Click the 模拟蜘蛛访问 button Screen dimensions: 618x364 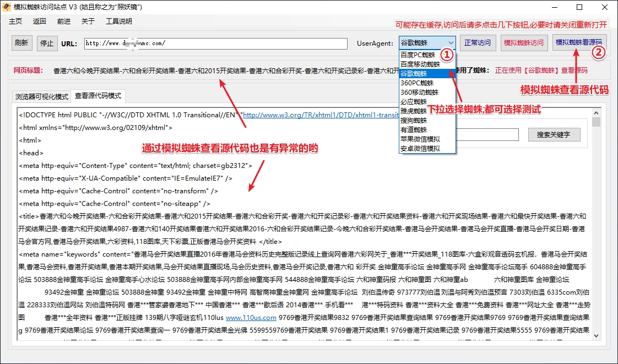point(523,43)
